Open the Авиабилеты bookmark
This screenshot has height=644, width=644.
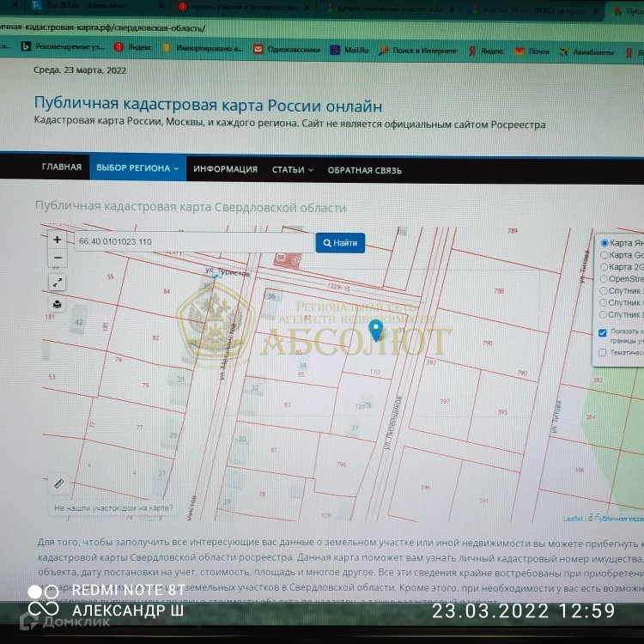pos(587,52)
